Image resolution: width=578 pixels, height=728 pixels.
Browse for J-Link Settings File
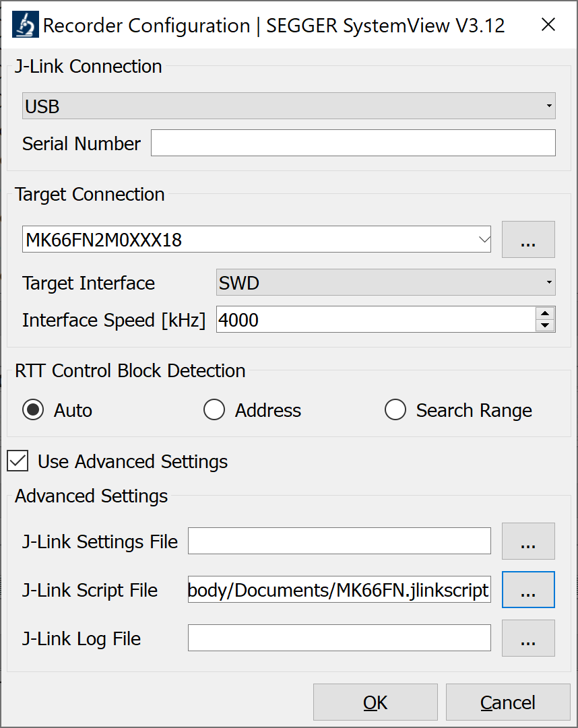coord(528,541)
